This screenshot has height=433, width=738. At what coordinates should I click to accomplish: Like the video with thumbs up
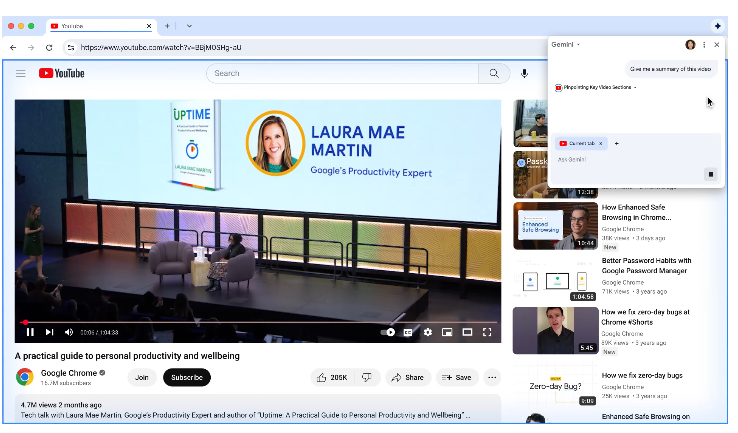tap(333, 377)
